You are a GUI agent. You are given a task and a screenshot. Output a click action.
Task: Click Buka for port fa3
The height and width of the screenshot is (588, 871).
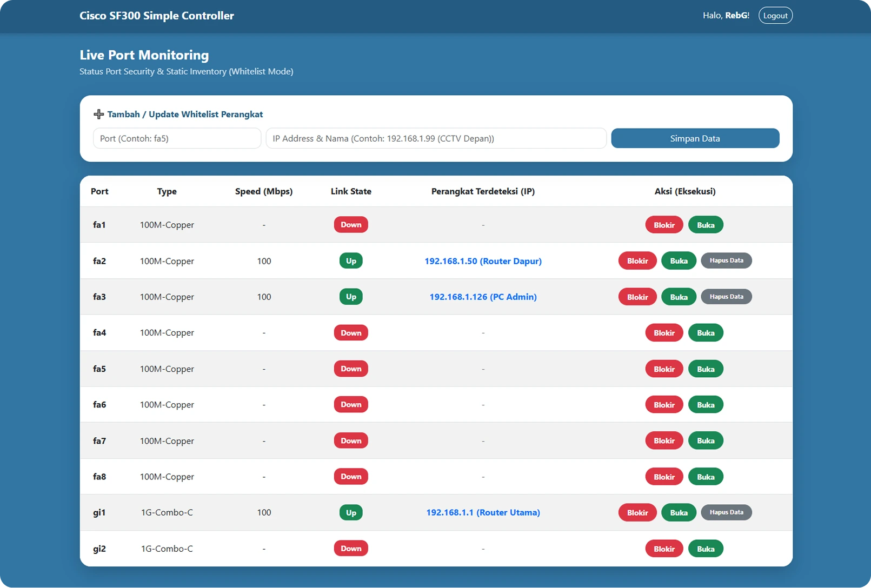coord(679,297)
